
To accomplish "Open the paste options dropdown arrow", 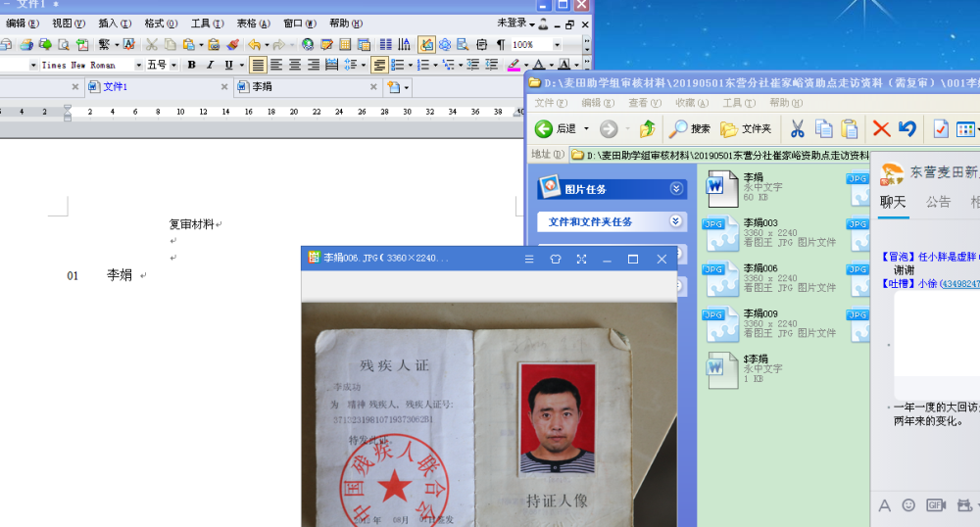I will tap(201, 45).
